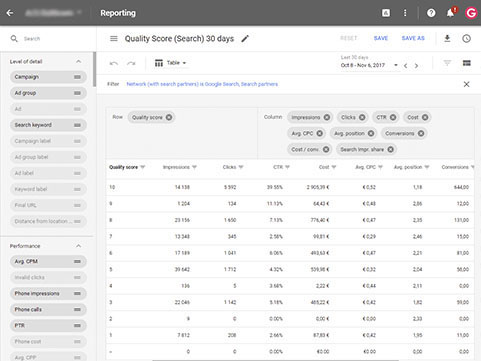Open the date range dropdown arrow

click(x=396, y=65)
